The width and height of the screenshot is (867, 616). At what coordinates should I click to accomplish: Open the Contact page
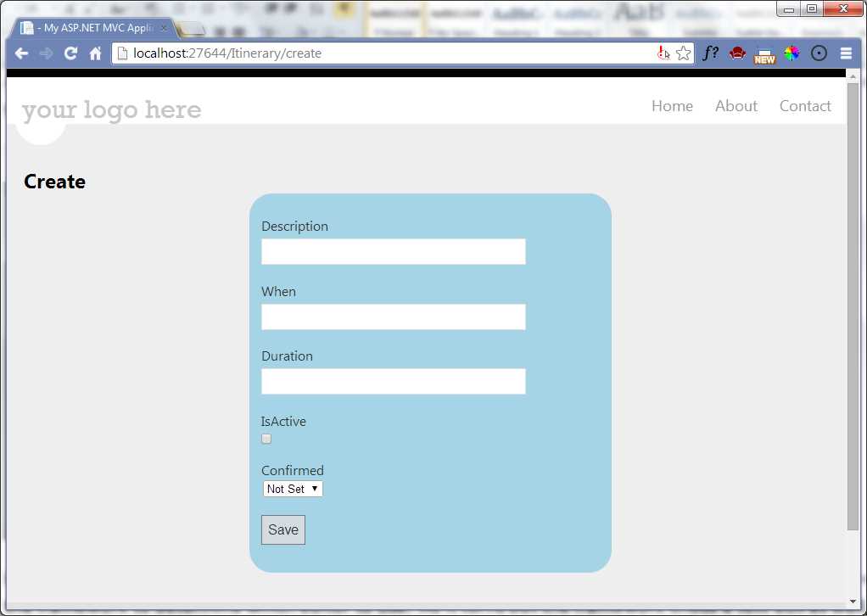[804, 105]
